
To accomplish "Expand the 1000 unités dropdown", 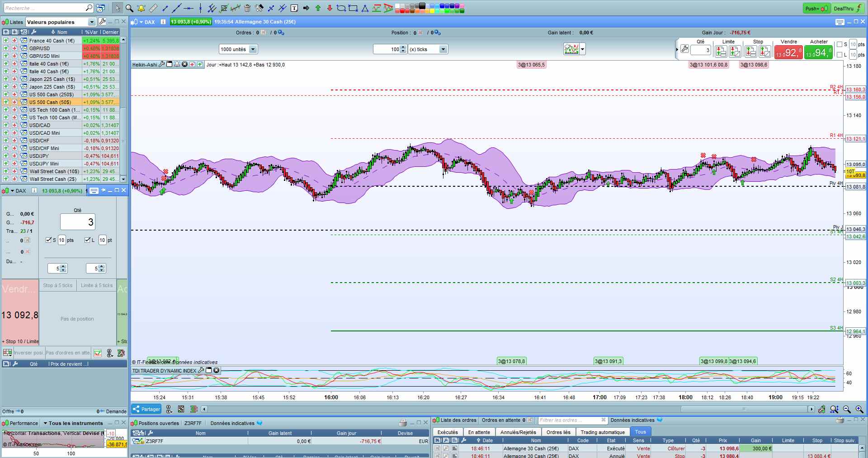I will (253, 49).
